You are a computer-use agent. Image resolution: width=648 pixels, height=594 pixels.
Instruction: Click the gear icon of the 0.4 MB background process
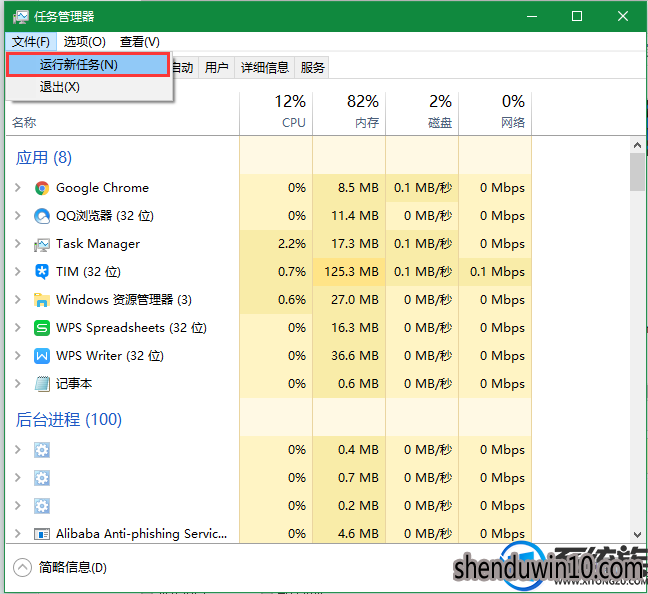click(x=42, y=450)
